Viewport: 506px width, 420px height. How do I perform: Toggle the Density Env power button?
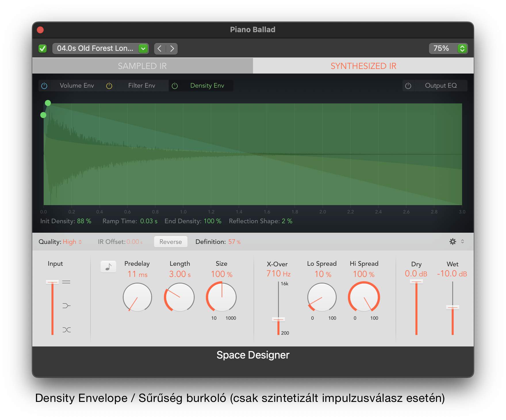175,86
